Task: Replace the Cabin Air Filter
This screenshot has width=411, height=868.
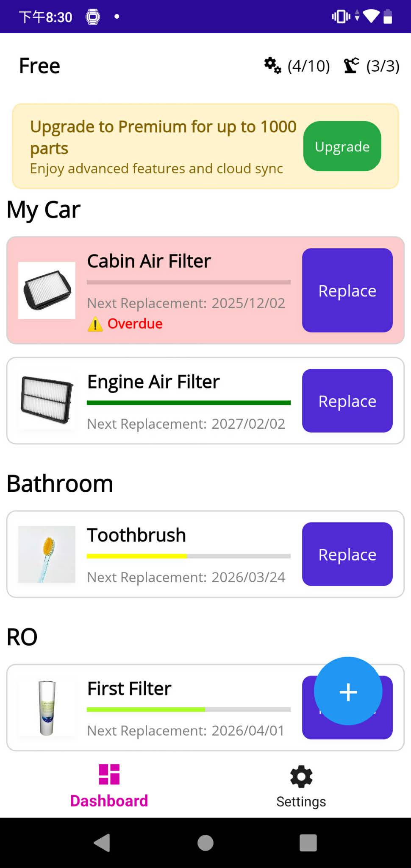Action: [x=347, y=290]
